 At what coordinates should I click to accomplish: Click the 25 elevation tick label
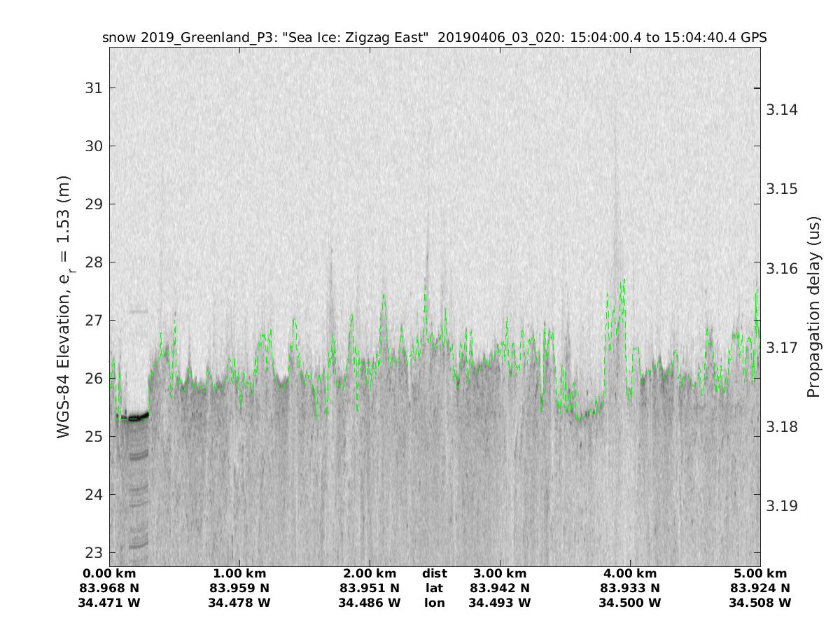pyautogui.click(x=95, y=437)
